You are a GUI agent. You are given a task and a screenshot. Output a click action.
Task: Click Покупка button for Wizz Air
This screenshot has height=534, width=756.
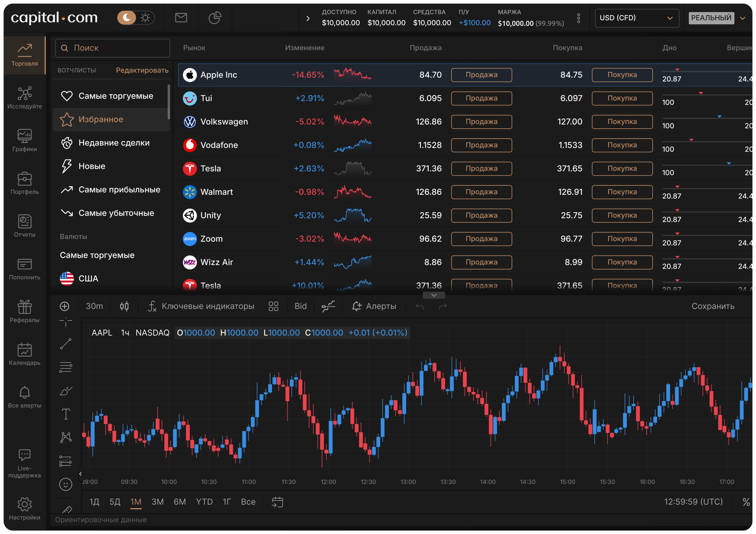click(x=622, y=262)
